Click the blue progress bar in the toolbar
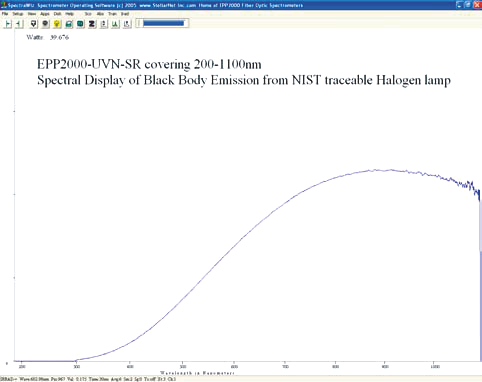Image resolution: width=482 pixels, height=382 pixels. coord(163,23)
